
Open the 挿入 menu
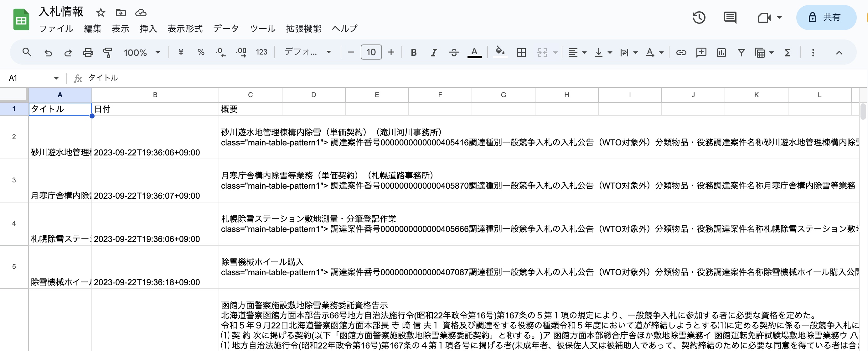(x=148, y=29)
